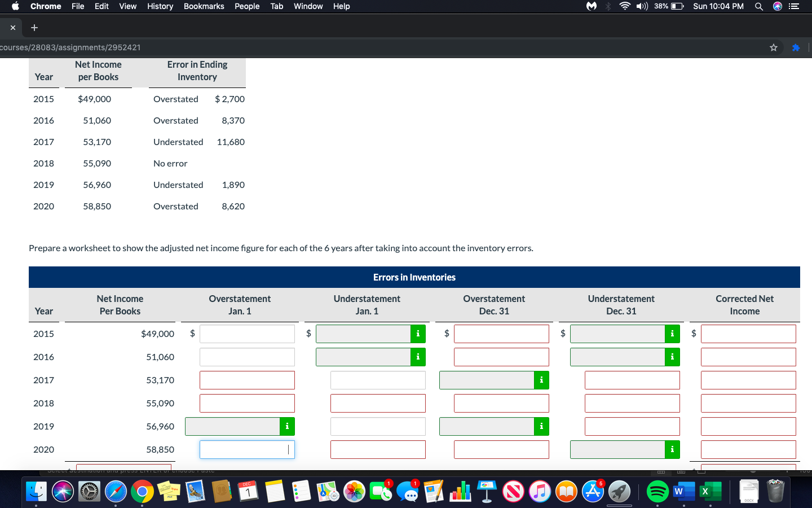Open Microsoft Word from the dock
The image size is (812, 508).
pos(684,492)
